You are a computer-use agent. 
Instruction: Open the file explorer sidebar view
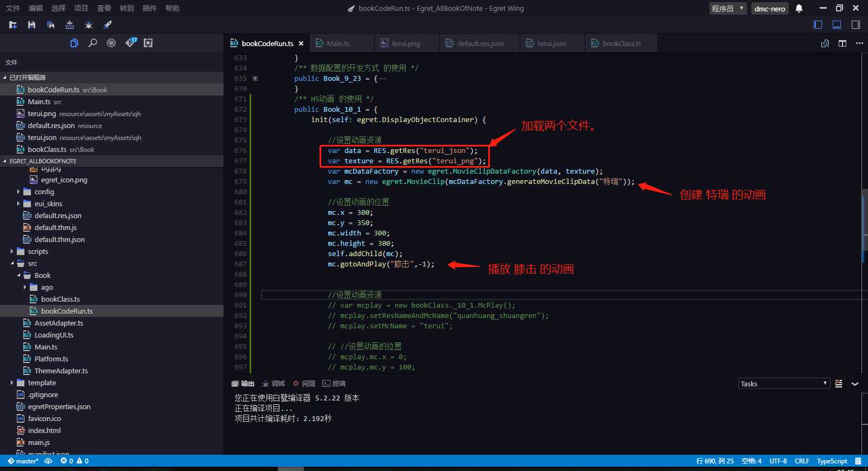74,43
